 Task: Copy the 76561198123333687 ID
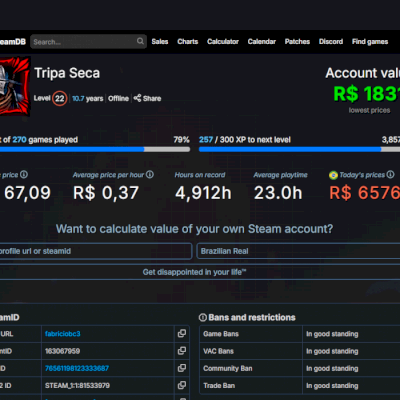(x=182, y=368)
